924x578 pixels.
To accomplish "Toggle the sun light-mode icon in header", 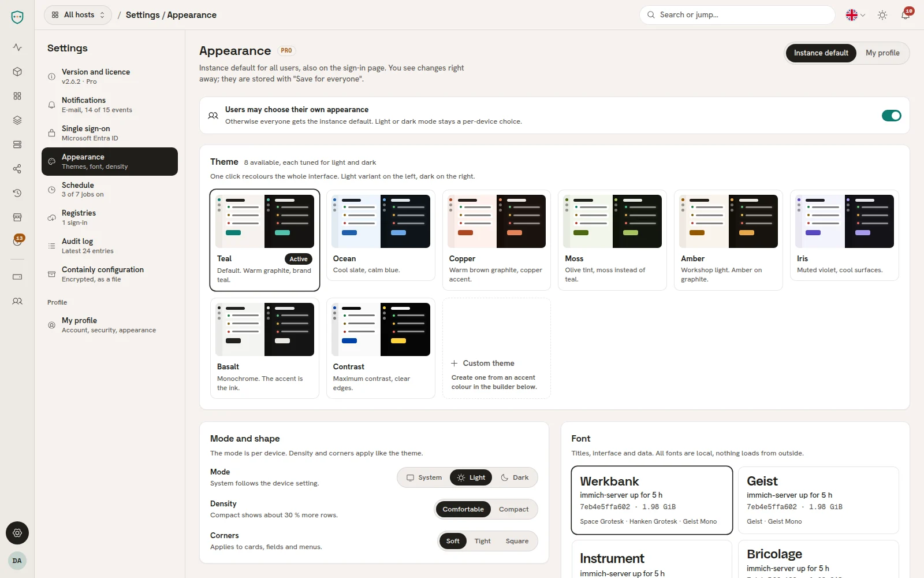I will pos(882,15).
